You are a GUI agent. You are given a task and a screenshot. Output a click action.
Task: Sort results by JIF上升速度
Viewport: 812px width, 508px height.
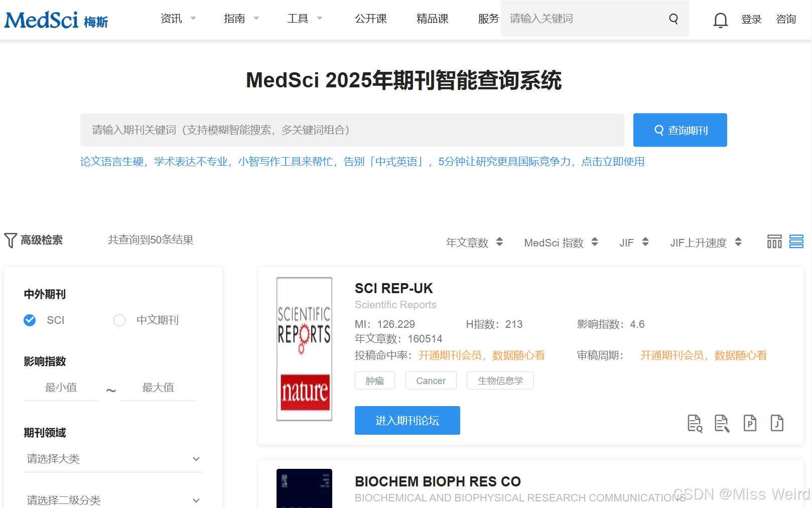pyautogui.click(x=706, y=242)
